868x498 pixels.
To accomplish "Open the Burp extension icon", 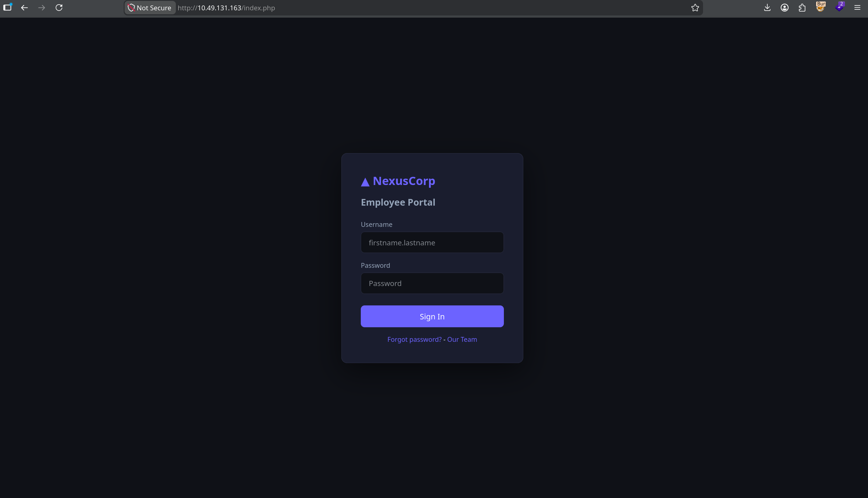I will 820,7.
